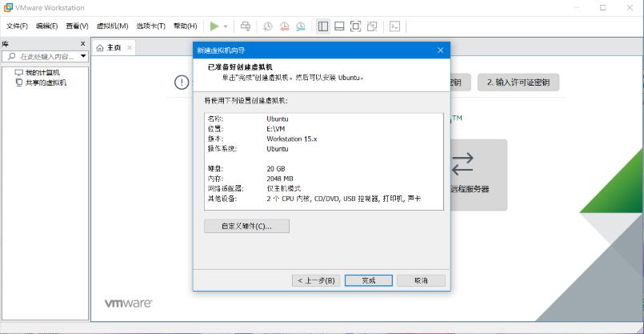Close the 新建虚拟机向导 wizard dialog
Viewport: 644px width, 334px height.
click(x=440, y=50)
